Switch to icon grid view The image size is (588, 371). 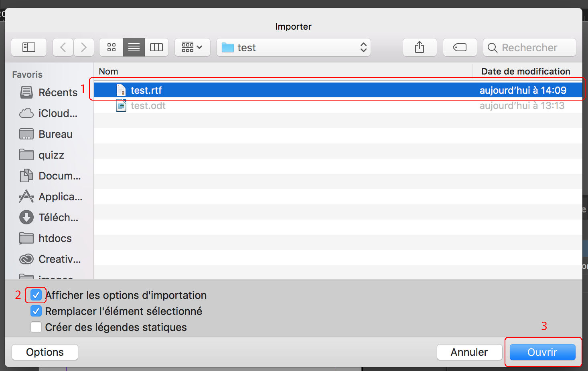click(x=112, y=47)
